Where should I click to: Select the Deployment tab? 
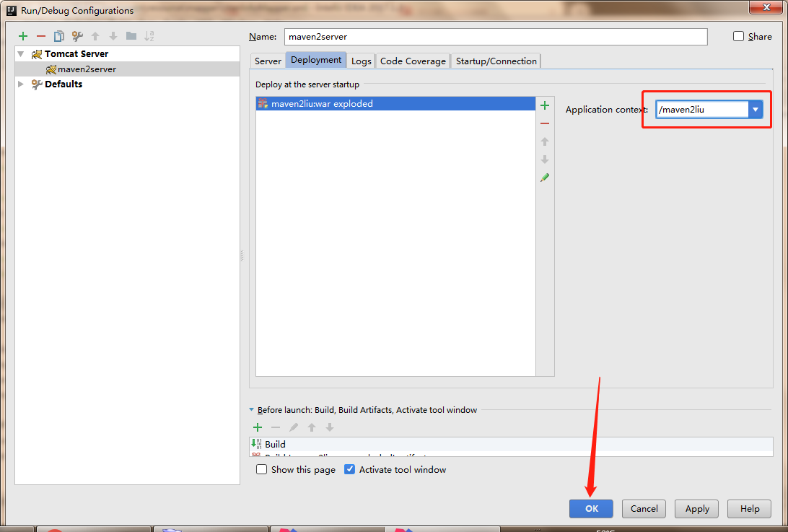[316, 60]
